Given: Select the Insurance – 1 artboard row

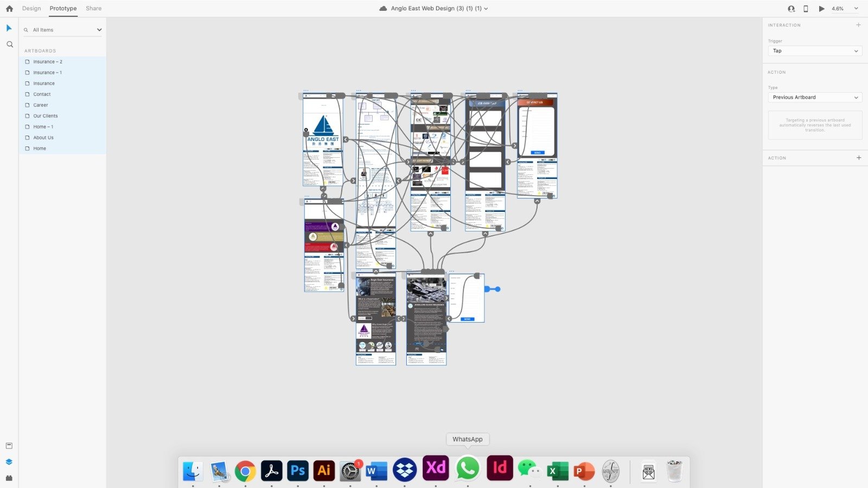Looking at the screenshot, I should [63, 73].
